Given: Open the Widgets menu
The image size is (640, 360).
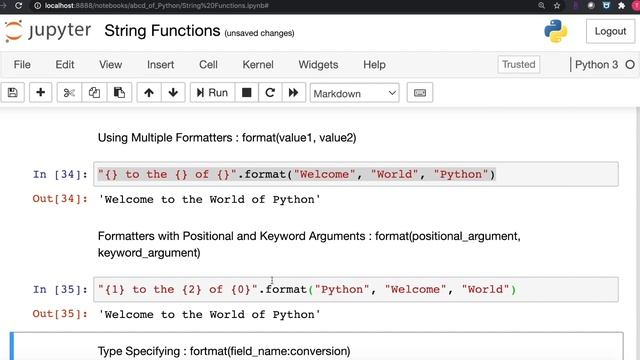Looking at the screenshot, I should click(x=318, y=64).
